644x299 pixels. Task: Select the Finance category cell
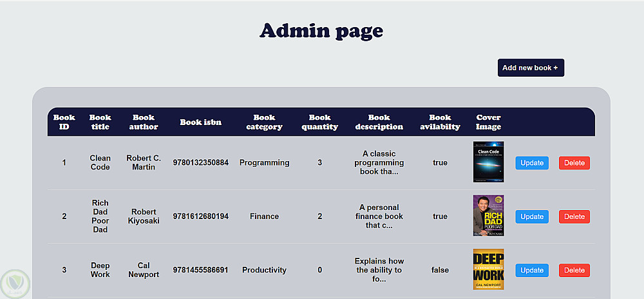[264, 217]
